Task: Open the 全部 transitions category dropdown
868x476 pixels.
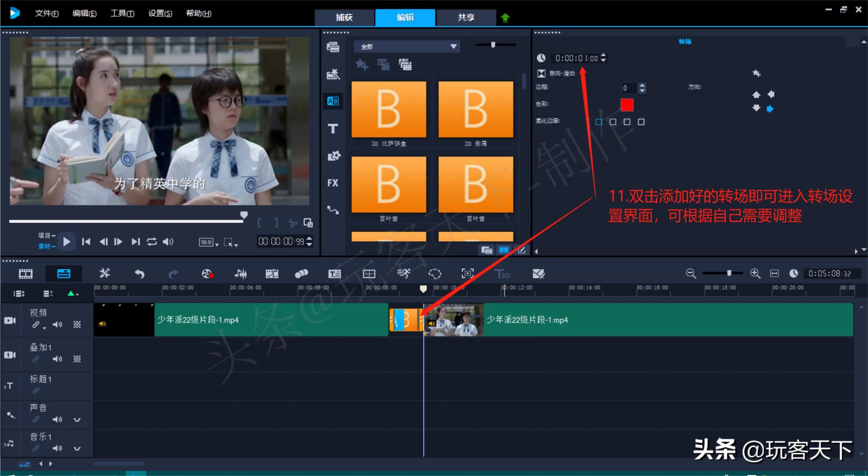Action: 453,47
